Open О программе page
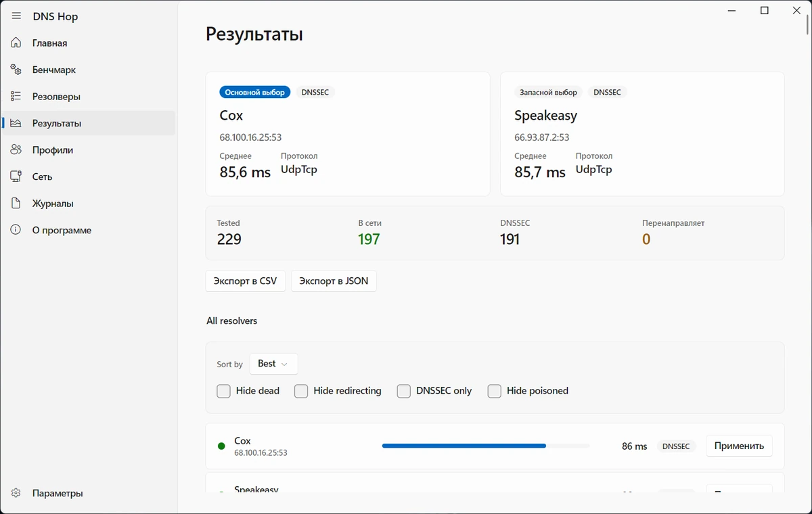812x514 pixels. click(x=89, y=230)
